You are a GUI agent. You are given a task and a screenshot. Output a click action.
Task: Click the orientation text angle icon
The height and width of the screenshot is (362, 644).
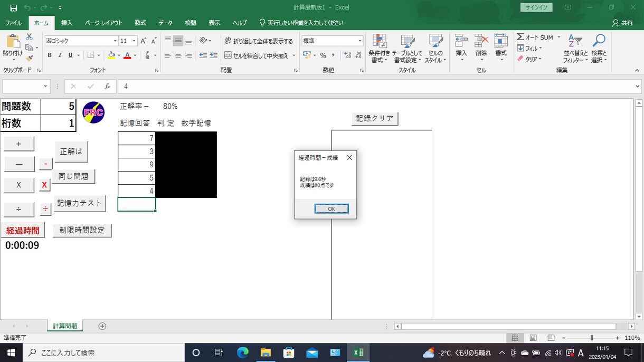tap(203, 41)
